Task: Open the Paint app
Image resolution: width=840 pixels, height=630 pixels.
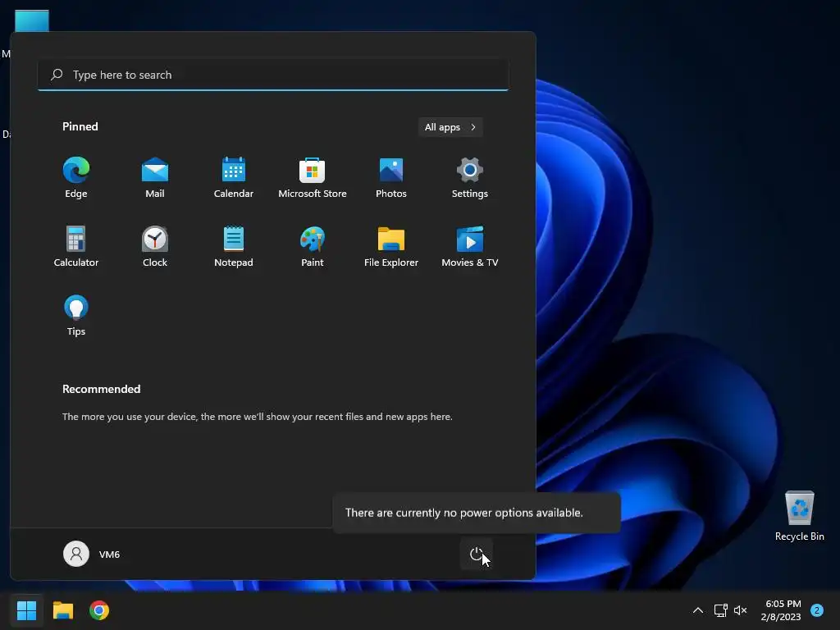Action: [x=313, y=246]
